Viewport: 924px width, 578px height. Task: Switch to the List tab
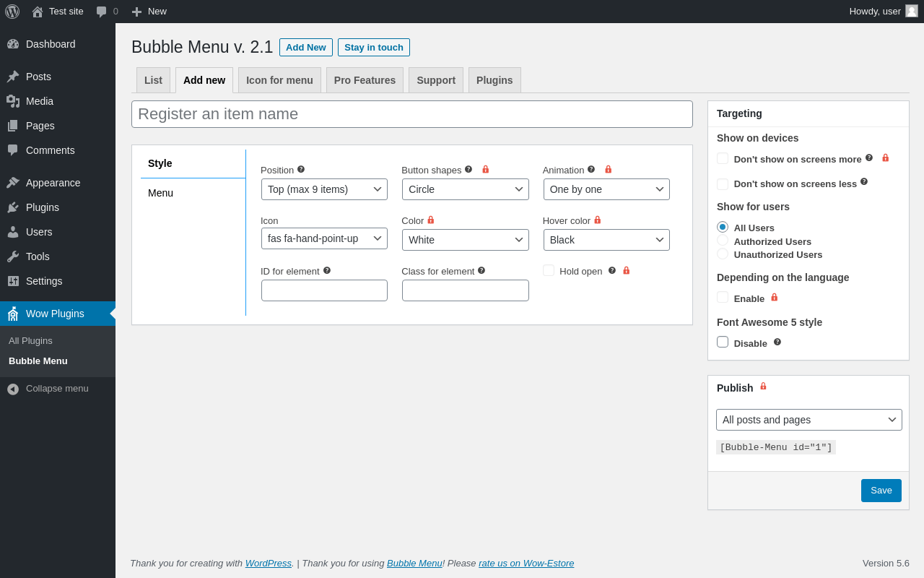pyautogui.click(x=153, y=80)
